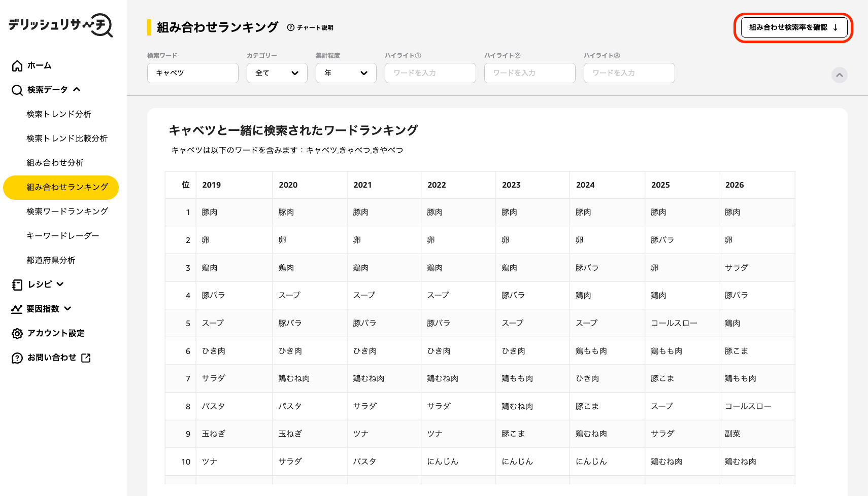Click the デリッシュリサーチ logo

click(60, 25)
